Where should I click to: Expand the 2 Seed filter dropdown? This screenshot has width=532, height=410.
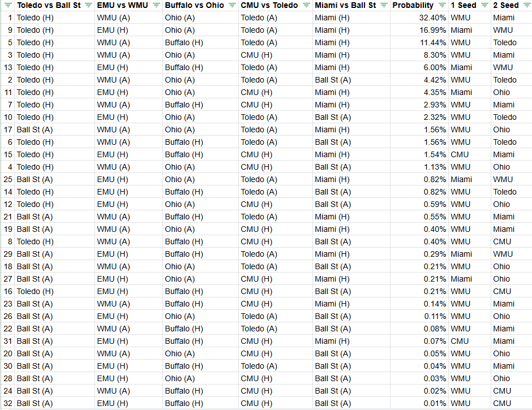coord(526,6)
